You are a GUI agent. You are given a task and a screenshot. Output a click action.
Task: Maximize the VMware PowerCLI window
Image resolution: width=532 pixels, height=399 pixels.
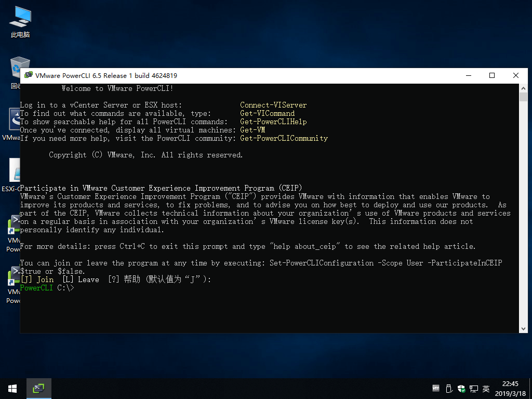(492, 75)
